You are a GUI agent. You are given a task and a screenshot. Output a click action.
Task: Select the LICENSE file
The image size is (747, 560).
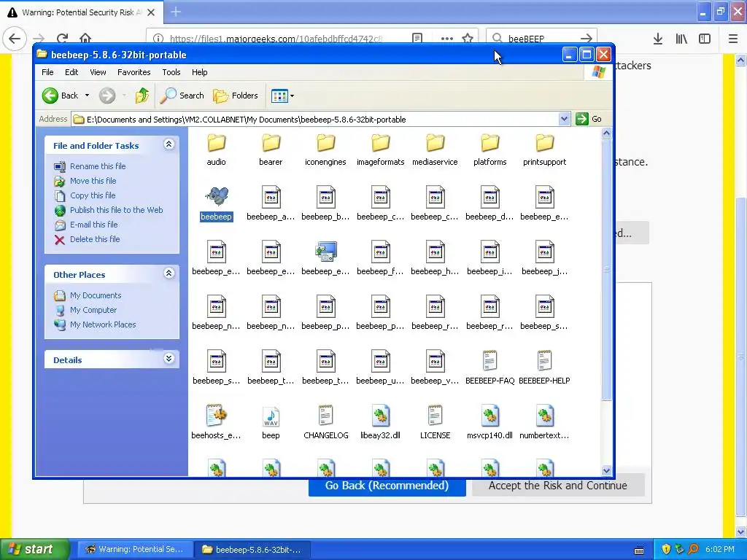(435, 416)
